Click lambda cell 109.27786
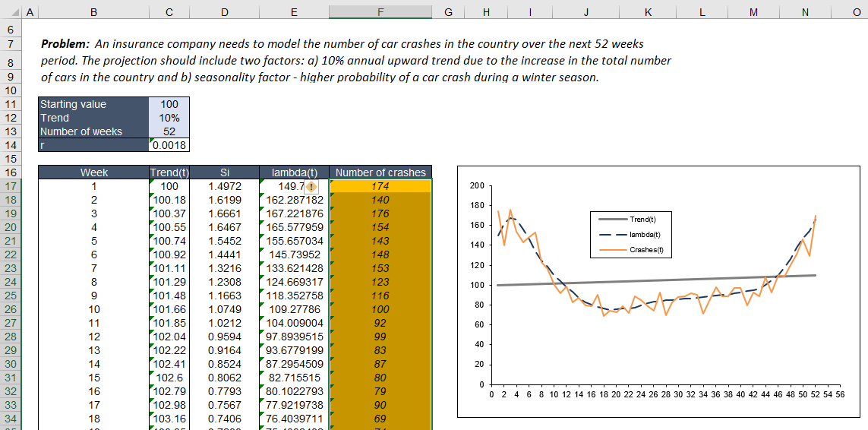 [294, 310]
